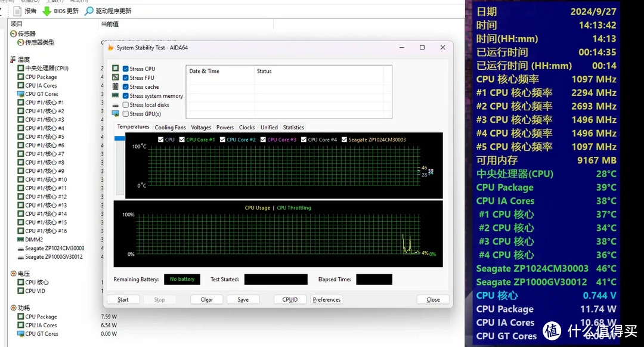Toggle CPU Core #2 graph checkbox
This screenshot has height=347, width=644.
pos(222,140)
